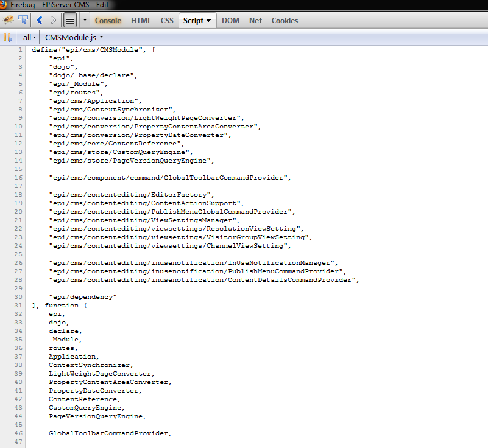The width and height of the screenshot is (488, 448).
Task: Click the "_Module," parameter on line 35
Action: click(65, 340)
